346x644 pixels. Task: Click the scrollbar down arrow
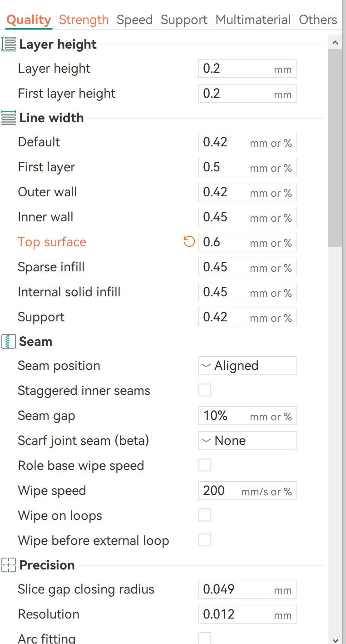tap(335, 640)
